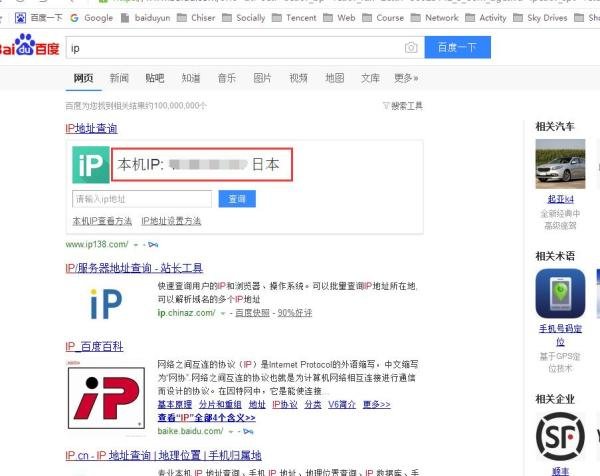Image resolution: width=600 pixels, height=476 pixels.
Task: Open the 更多>> sublink under Baike result
Action: [377, 405]
